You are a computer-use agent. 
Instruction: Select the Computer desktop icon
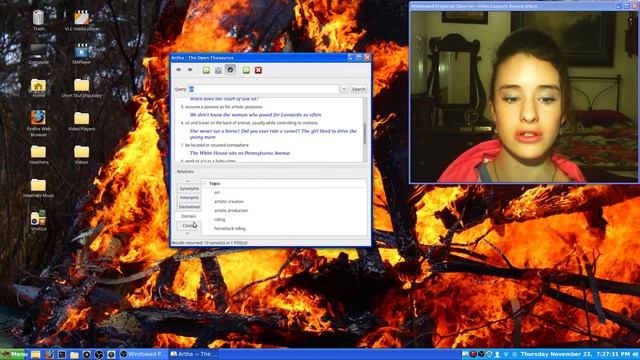[38, 54]
